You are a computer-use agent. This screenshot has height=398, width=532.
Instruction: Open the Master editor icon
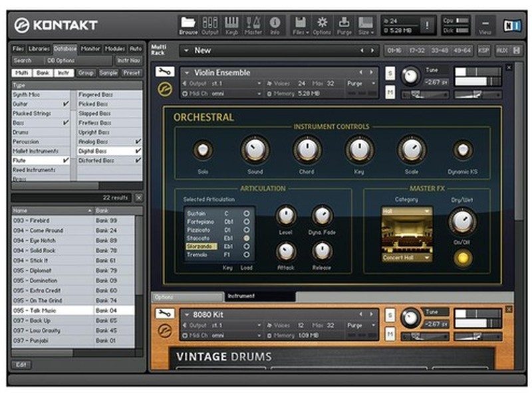(x=253, y=25)
